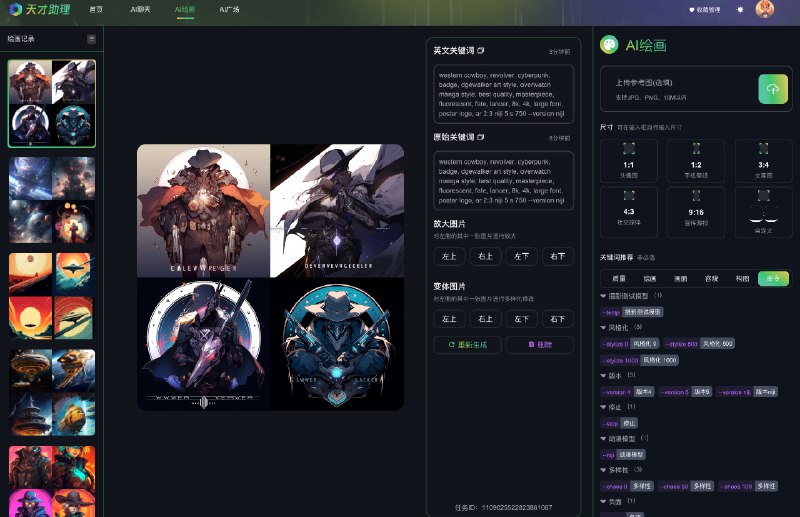Add the --version 5 keyword tag
This screenshot has height=517, width=800.
pos(685,392)
